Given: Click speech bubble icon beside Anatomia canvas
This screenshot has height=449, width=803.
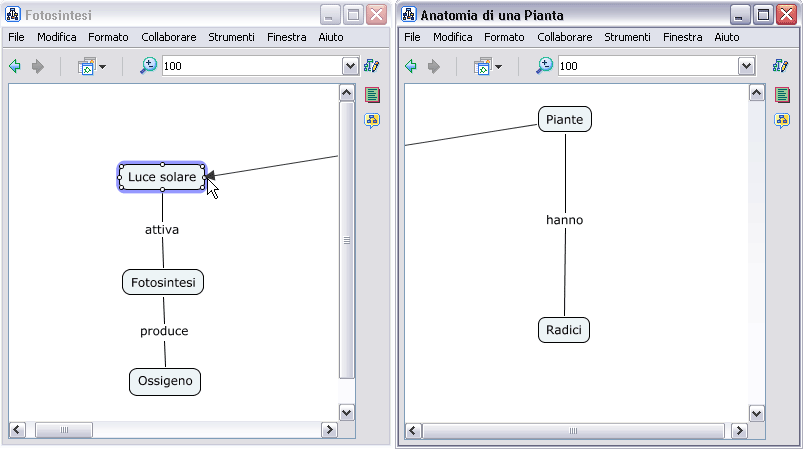Looking at the screenshot, I should coord(783,121).
